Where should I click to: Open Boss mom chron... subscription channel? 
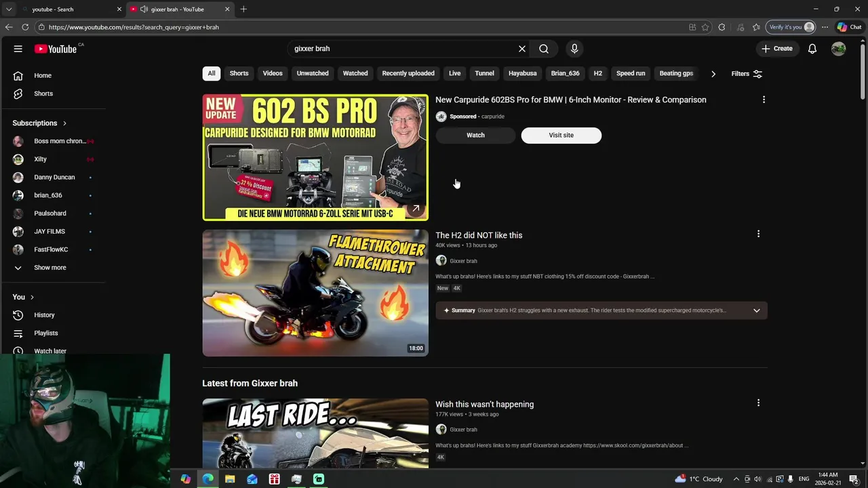(x=53, y=141)
